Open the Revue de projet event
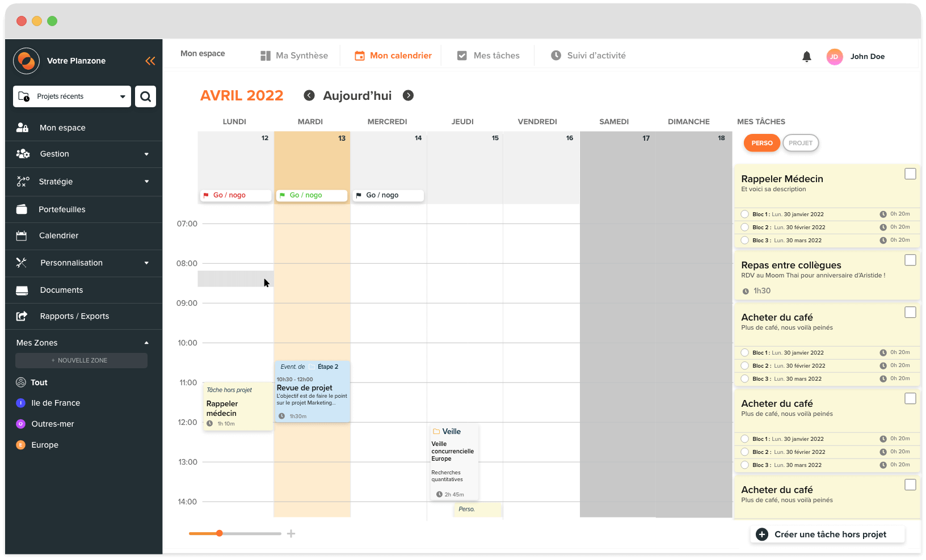 (x=312, y=391)
